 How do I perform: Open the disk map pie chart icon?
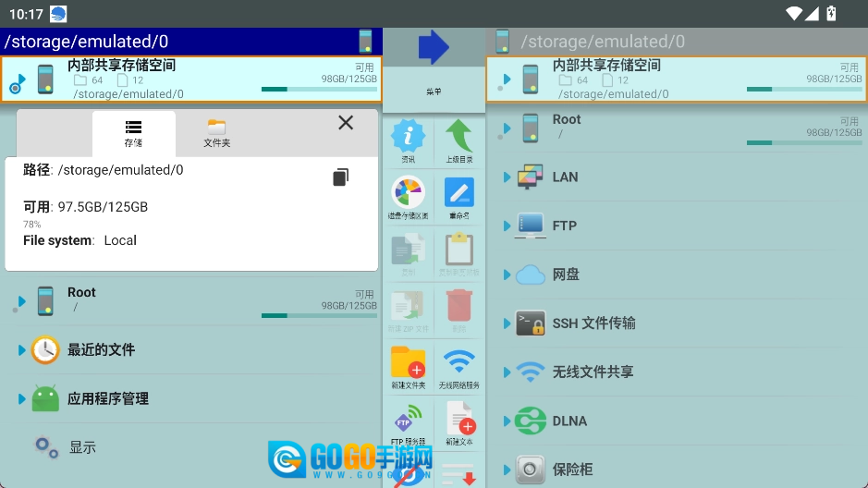408,195
